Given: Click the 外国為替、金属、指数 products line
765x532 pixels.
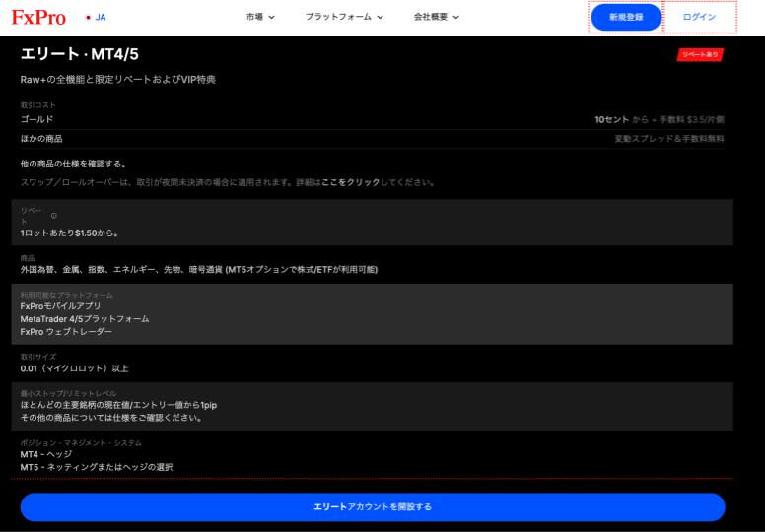Looking at the screenshot, I should pyautogui.click(x=199, y=270).
